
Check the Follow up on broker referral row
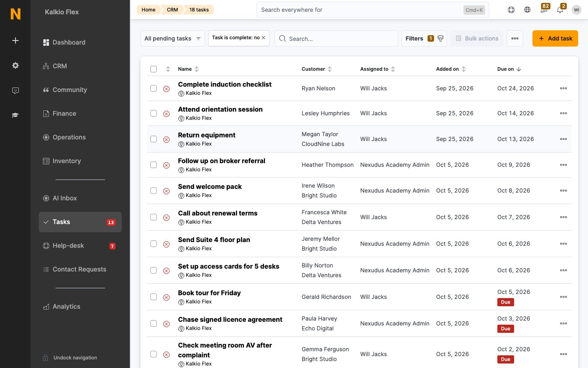click(x=154, y=165)
